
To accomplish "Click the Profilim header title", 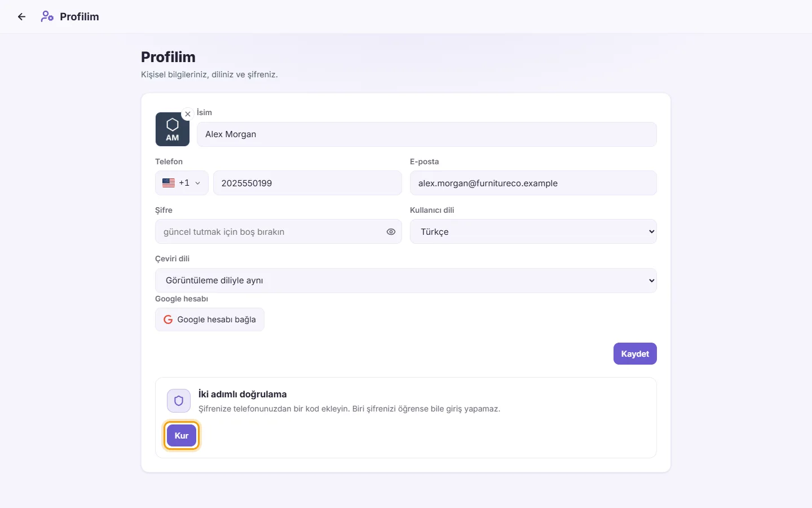I will click(x=80, y=17).
